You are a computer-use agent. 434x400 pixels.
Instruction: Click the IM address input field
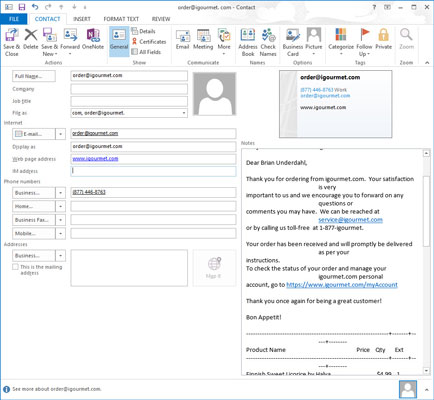click(x=153, y=171)
